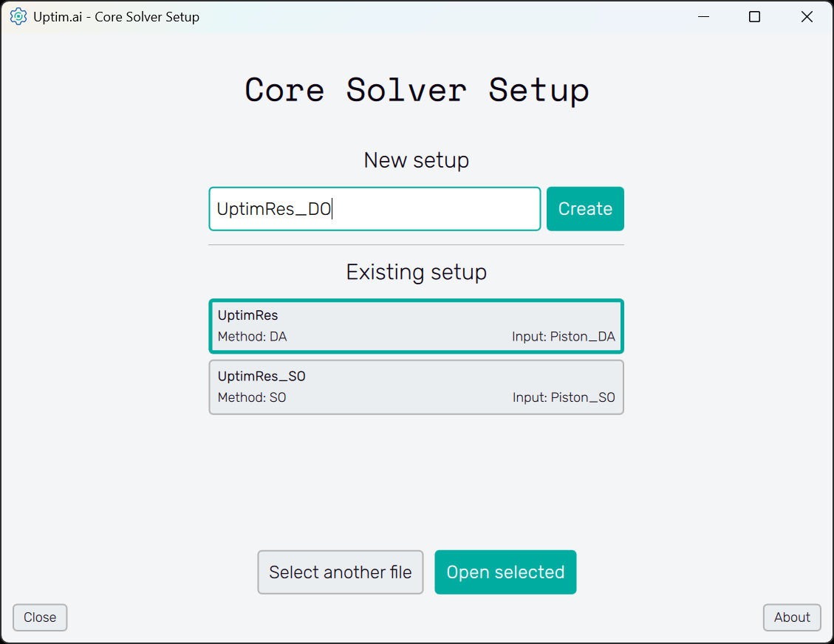Open the selected setup
Viewport: 834px width, 644px height.
(x=505, y=572)
